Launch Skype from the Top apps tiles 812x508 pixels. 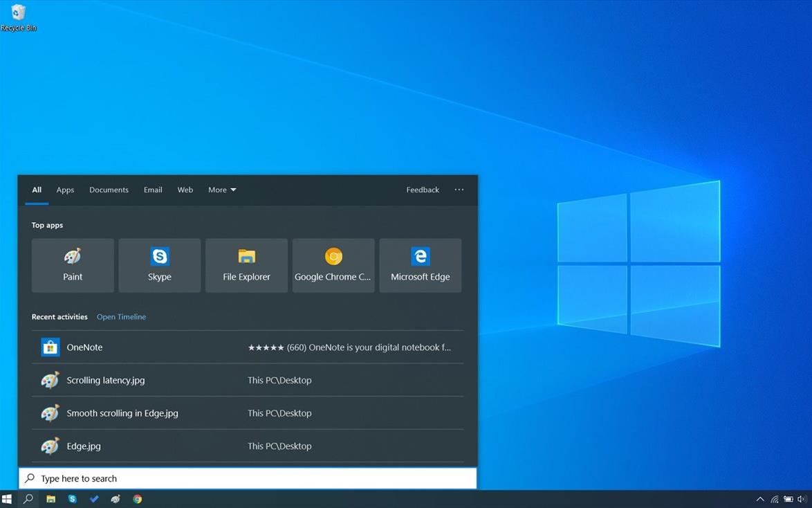tap(160, 265)
